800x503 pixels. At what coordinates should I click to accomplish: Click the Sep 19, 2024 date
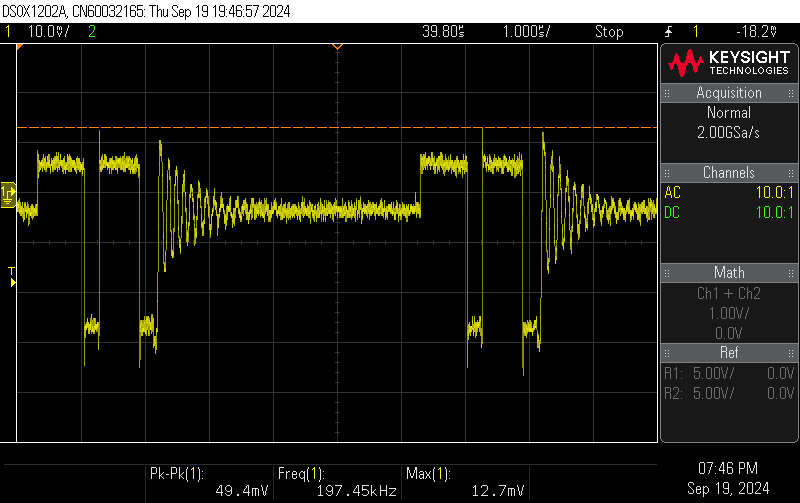(x=728, y=488)
